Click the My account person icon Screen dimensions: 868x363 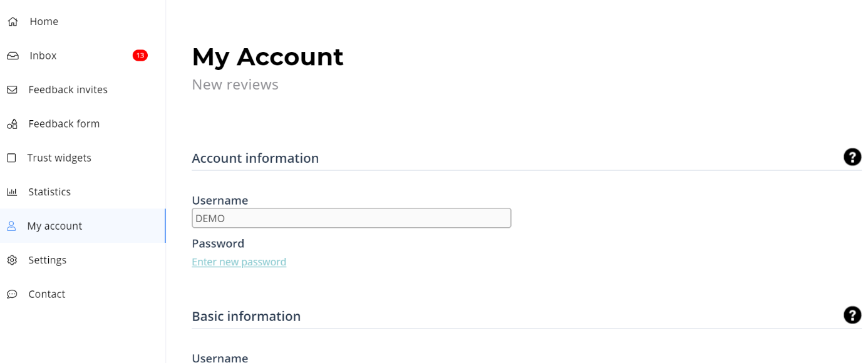[x=11, y=226]
